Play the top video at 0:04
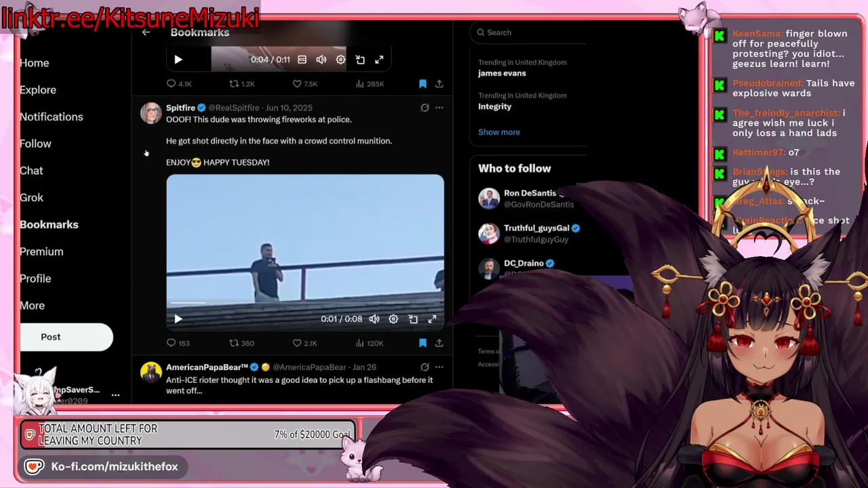 pyautogui.click(x=178, y=60)
